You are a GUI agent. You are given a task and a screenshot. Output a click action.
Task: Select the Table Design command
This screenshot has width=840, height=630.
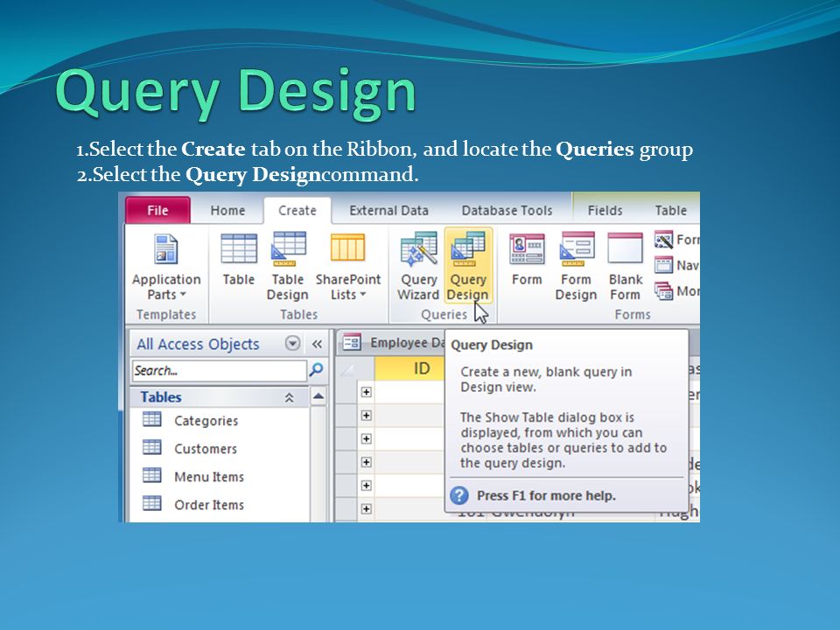point(288,267)
